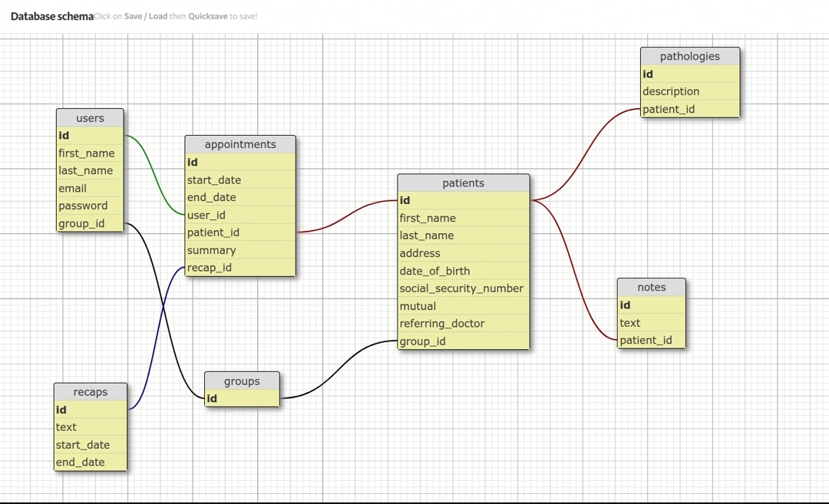Click the password field in users table
The width and height of the screenshot is (829, 504).
[x=90, y=206]
